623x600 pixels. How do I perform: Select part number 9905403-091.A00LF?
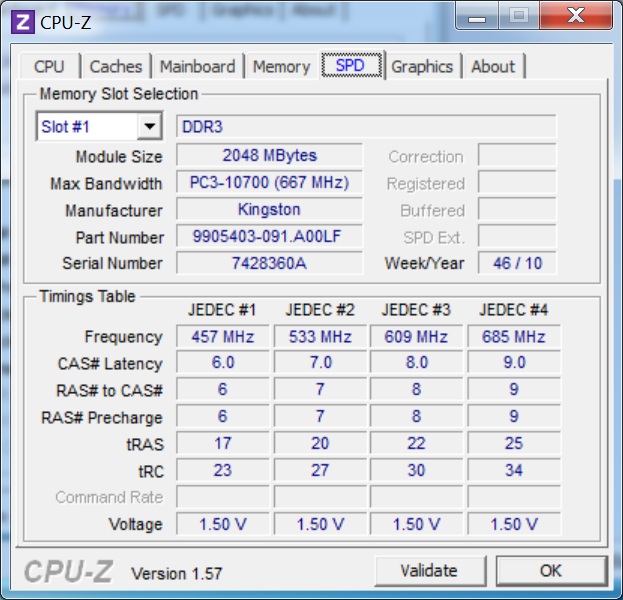269,236
